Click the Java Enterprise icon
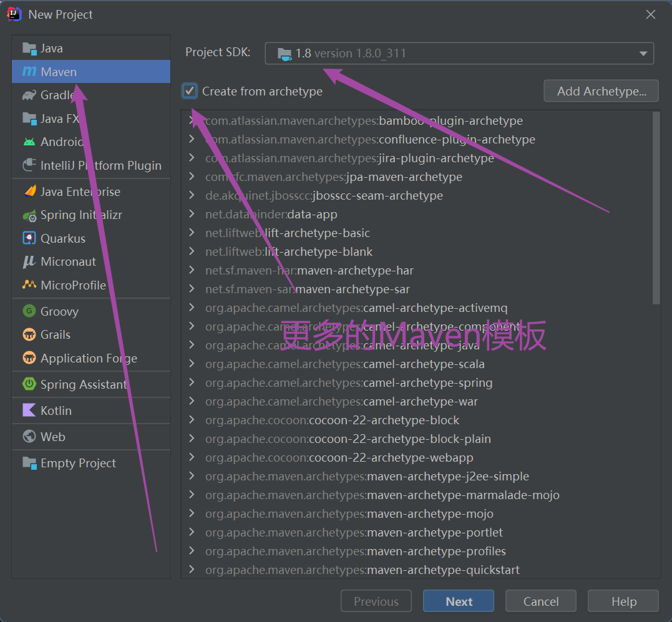Viewport: 672px width, 622px height. point(29,191)
